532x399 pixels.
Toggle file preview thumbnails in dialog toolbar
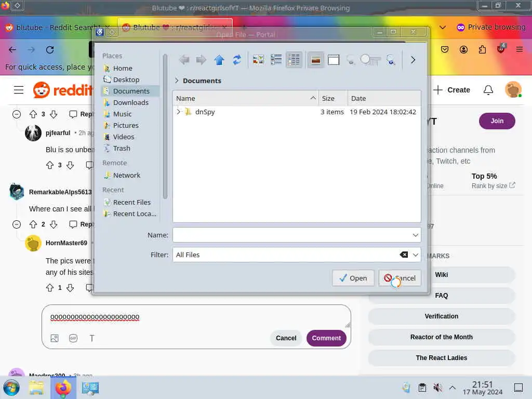[x=315, y=60]
